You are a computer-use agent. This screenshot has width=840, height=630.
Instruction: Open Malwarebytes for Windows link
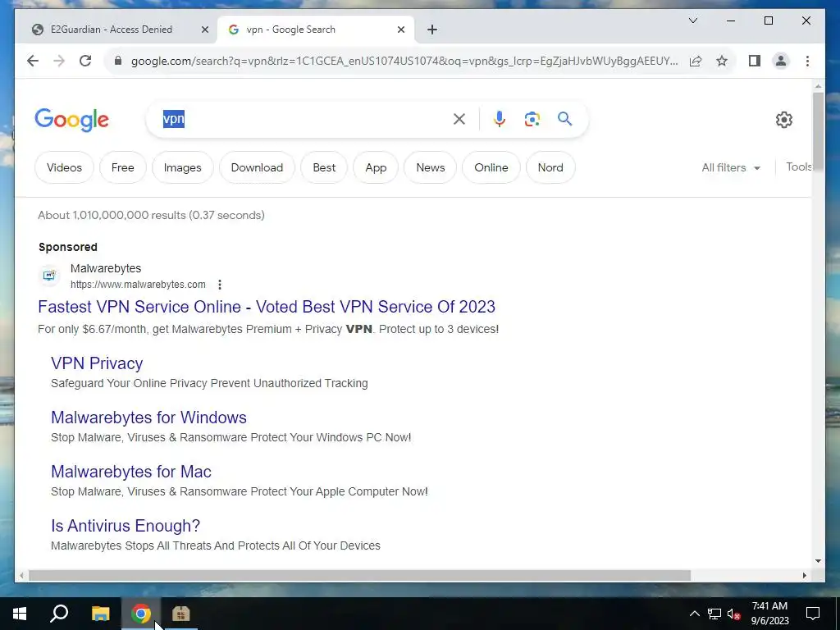coord(149,418)
